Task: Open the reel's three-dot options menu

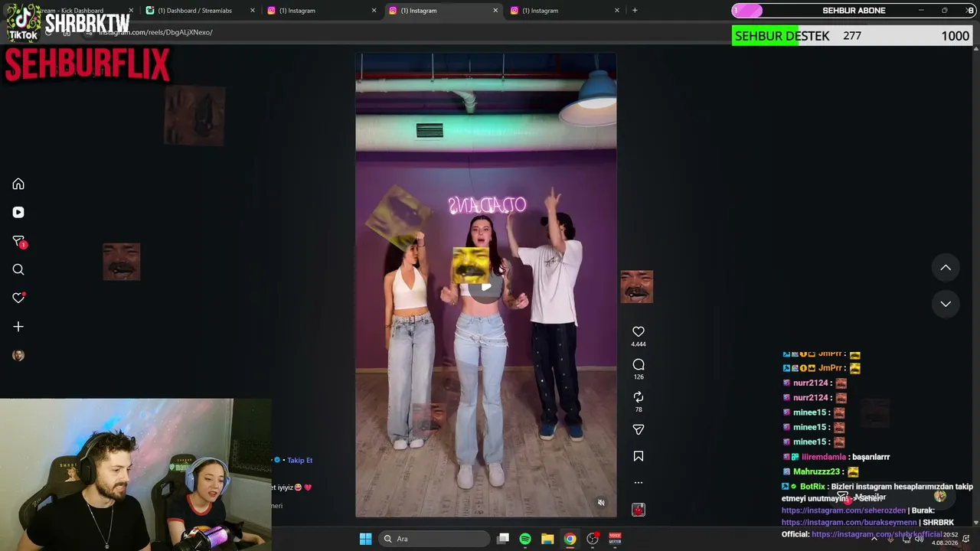Action: pyautogui.click(x=639, y=483)
